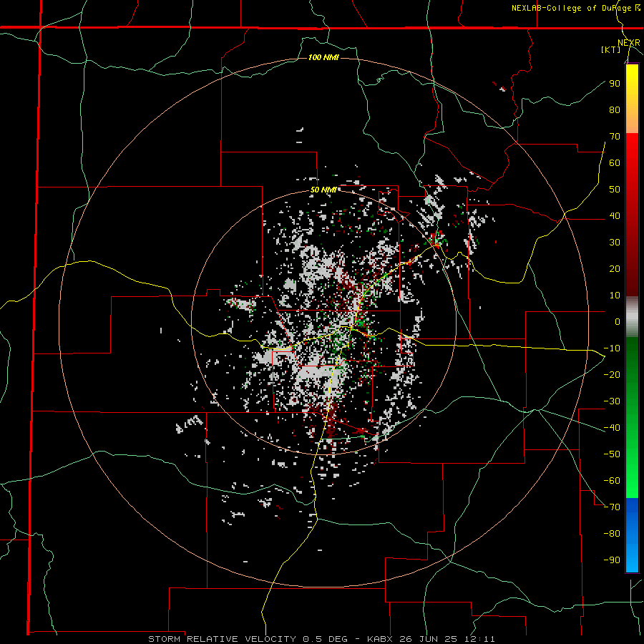This screenshot has width=644, height=644.
Task: Click the 50 NMI range ring label
Action: (323, 190)
